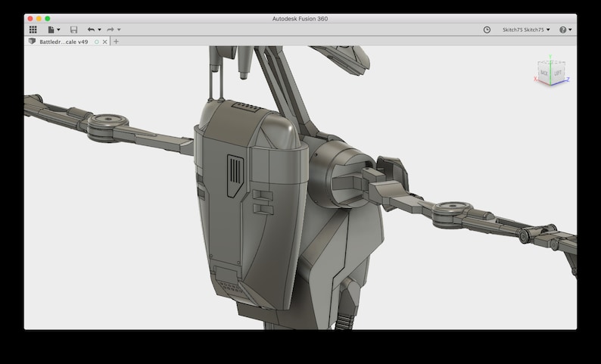This screenshot has width=601, height=364.
Task: Click the design cube icon on the tab
Action: [33, 41]
